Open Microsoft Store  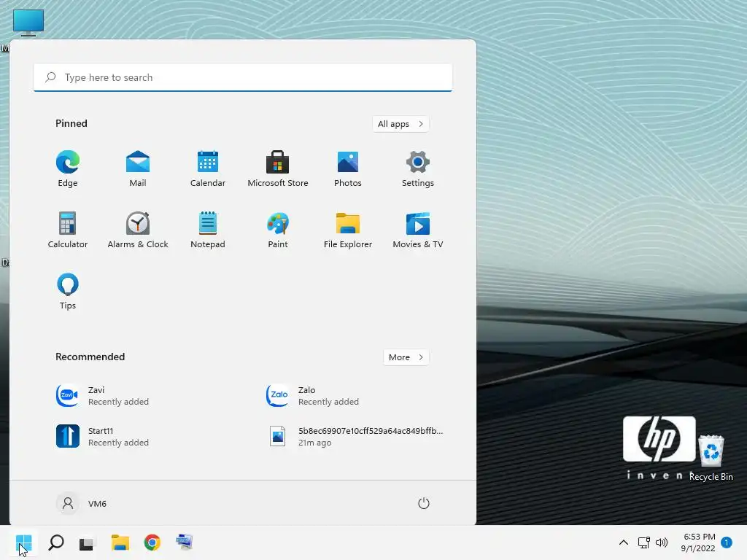click(x=278, y=168)
